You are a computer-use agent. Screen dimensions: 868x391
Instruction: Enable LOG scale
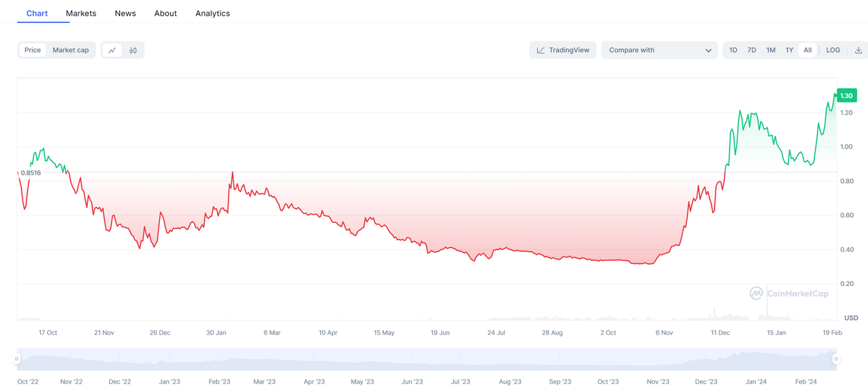coord(833,50)
